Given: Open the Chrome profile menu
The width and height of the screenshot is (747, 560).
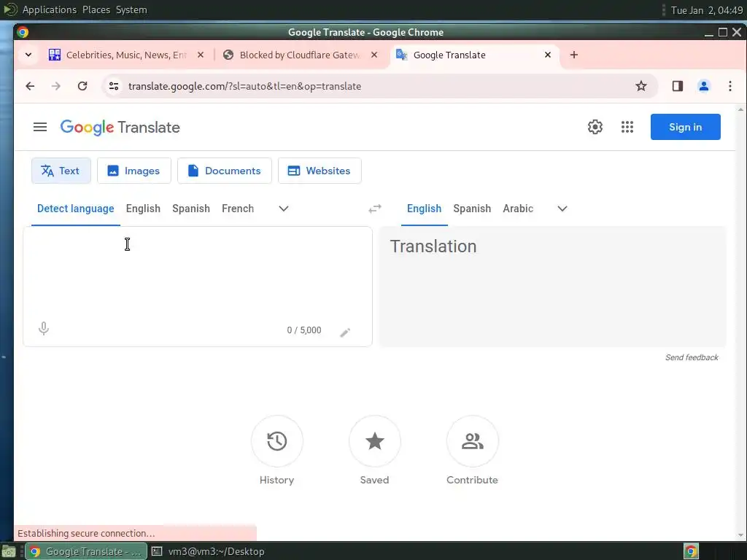Looking at the screenshot, I should click(x=704, y=86).
